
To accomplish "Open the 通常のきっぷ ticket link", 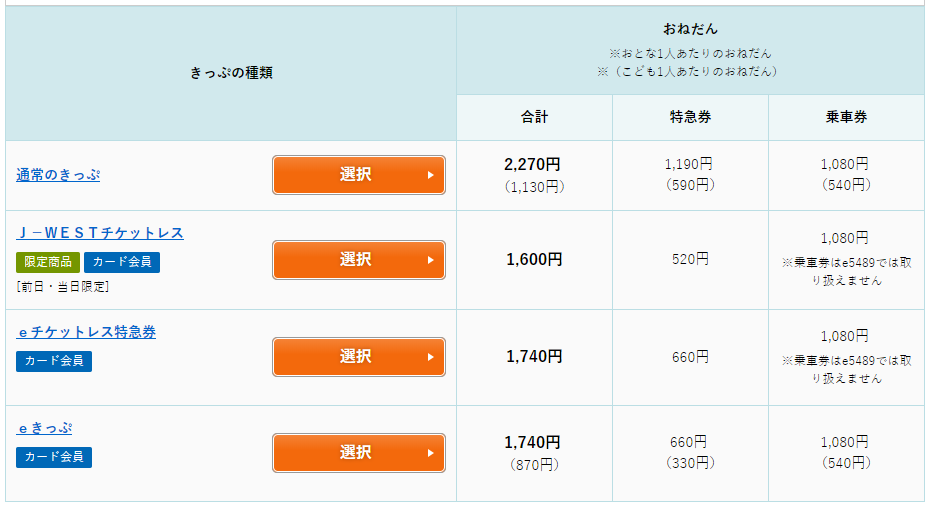I will pos(58,175).
